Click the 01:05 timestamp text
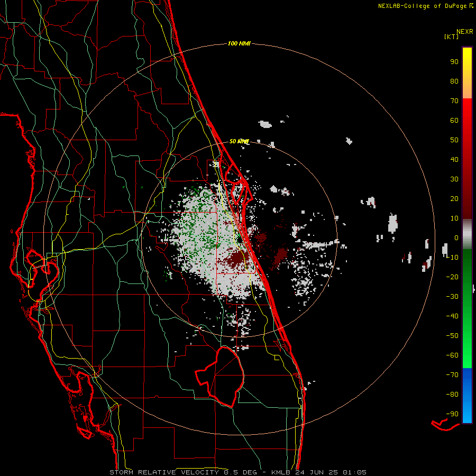476x476 pixels. pos(354,472)
